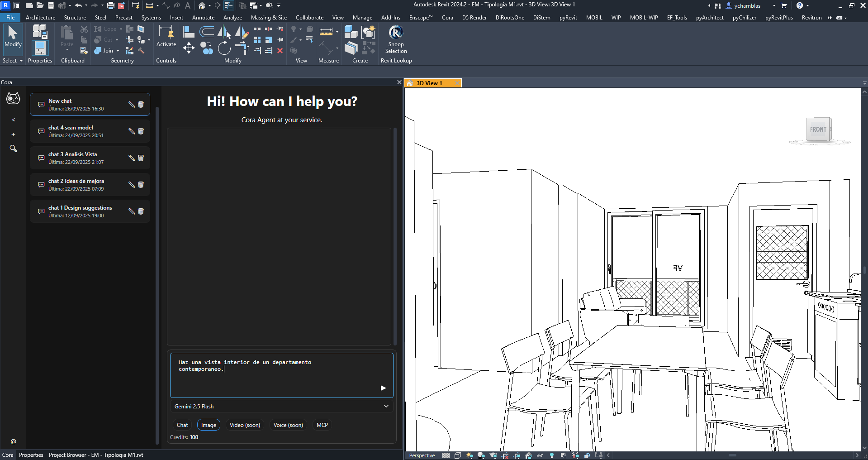Viewport: 868px width, 460px height.
Task: Rename chat 2 Ideas de mejora with pencil icon
Action: (x=131, y=184)
